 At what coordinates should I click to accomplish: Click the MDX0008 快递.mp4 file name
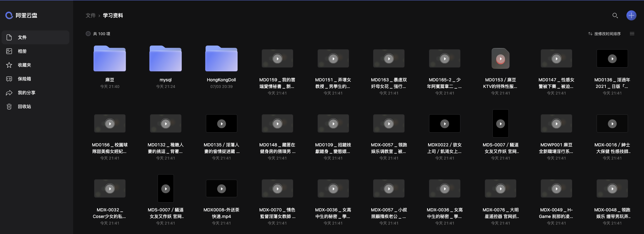tap(222, 213)
